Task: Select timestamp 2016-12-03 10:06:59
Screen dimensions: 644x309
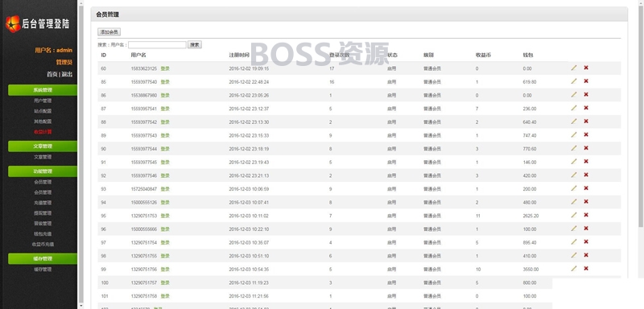Action: (249, 189)
